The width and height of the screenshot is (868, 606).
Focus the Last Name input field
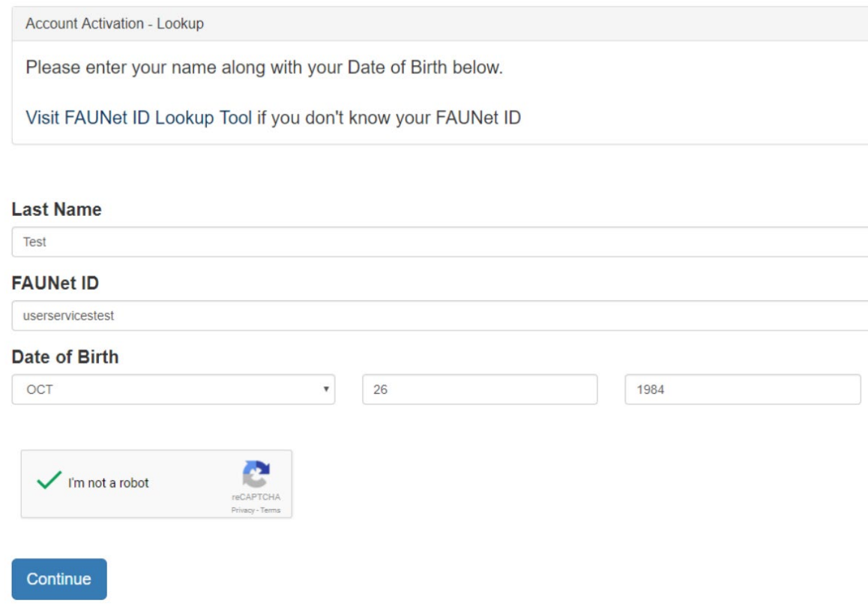(x=439, y=241)
